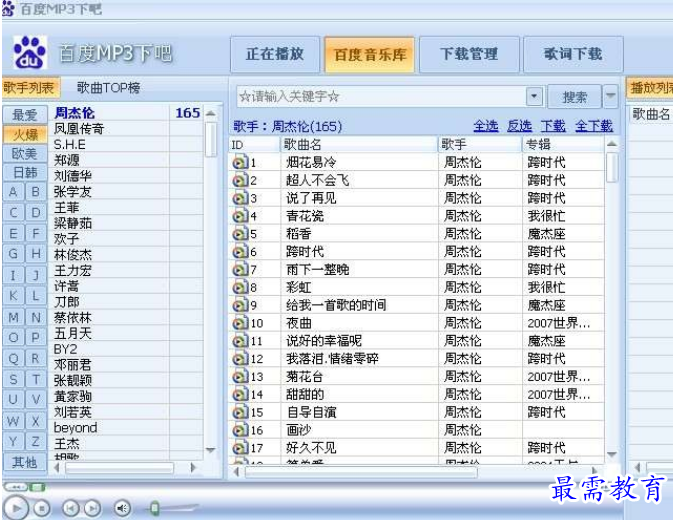673x520 pixels.
Task: Click music icon for song 烟花易冷
Action: (240, 163)
